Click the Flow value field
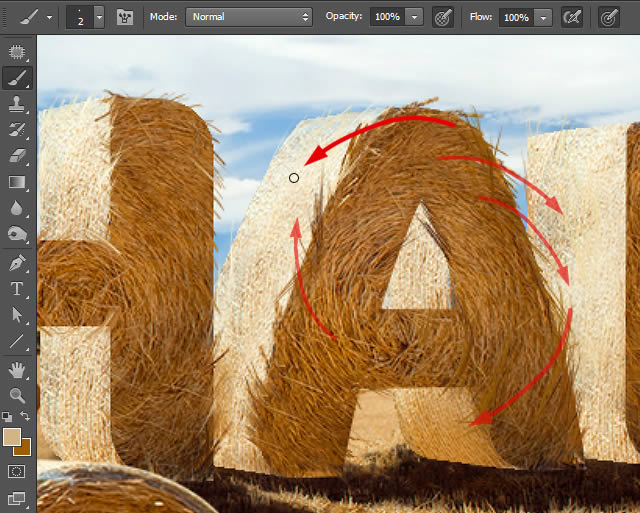Image resolution: width=640 pixels, height=513 pixels. coord(516,18)
